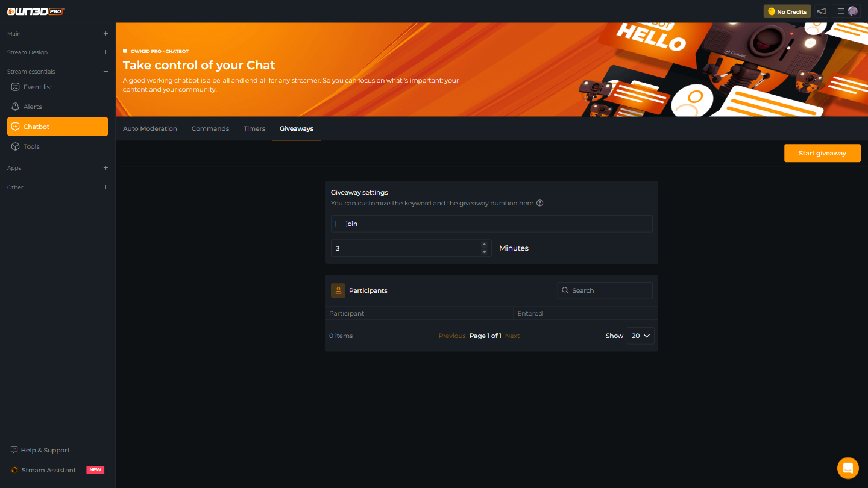Screen dimensions: 868x488
Task: Open the Show 20 items dropdown
Action: point(640,336)
